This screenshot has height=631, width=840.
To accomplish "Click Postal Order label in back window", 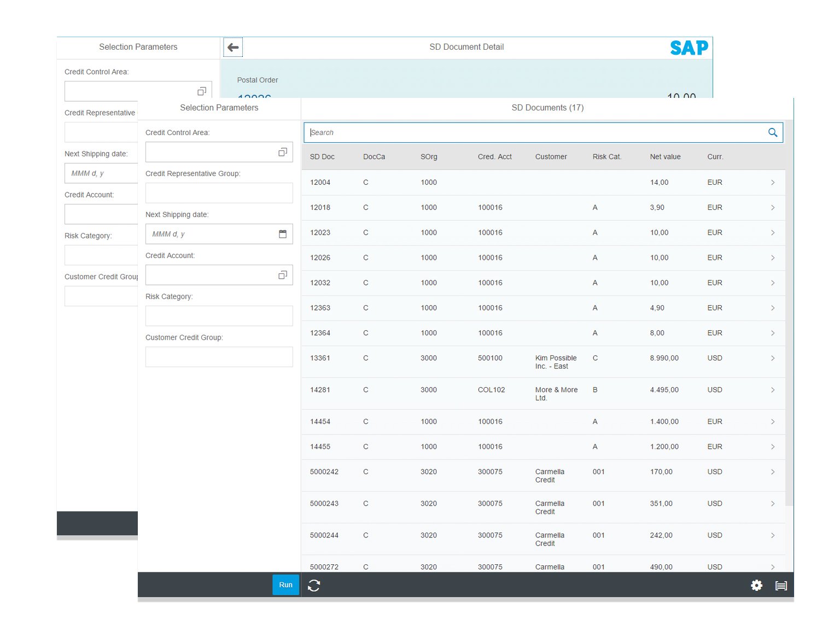I will tap(258, 80).
